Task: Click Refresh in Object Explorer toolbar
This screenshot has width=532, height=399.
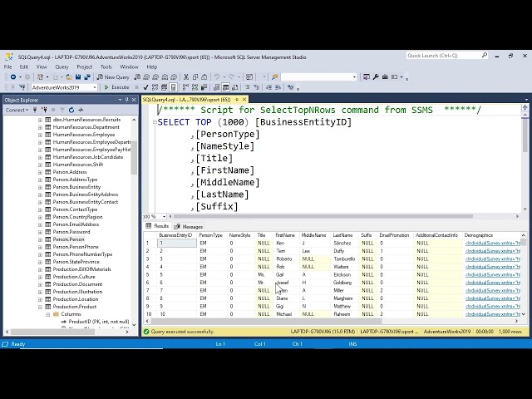Action: point(71,110)
